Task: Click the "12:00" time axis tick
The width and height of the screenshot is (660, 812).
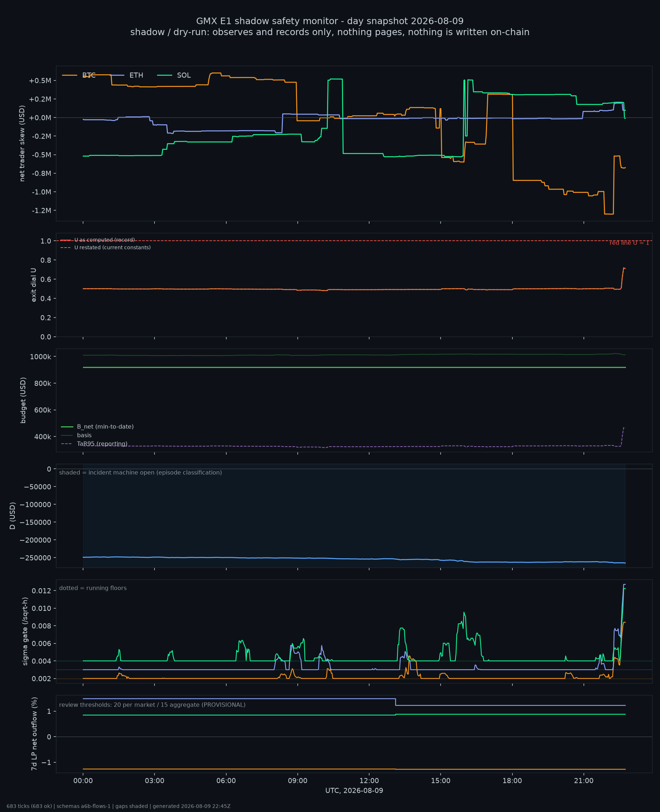Action: [x=369, y=781]
